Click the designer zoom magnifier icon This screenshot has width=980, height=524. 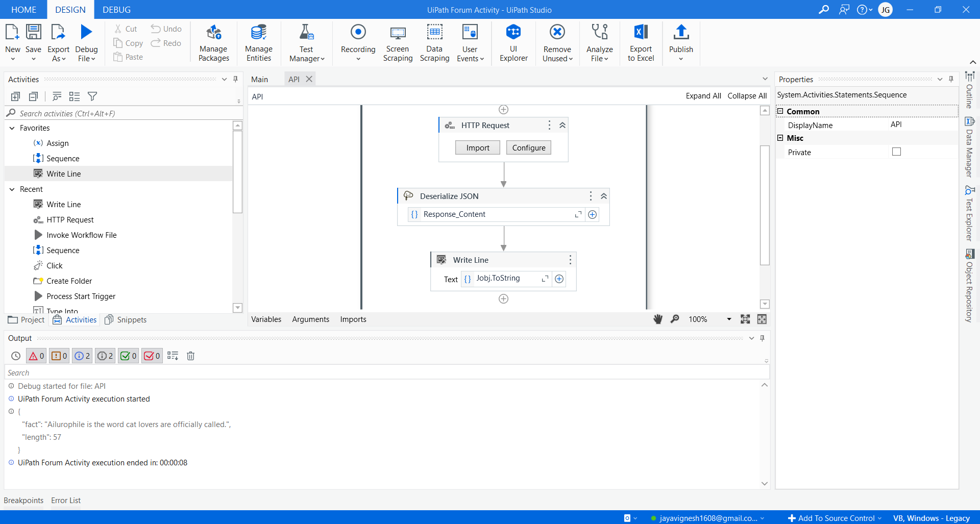point(675,319)
